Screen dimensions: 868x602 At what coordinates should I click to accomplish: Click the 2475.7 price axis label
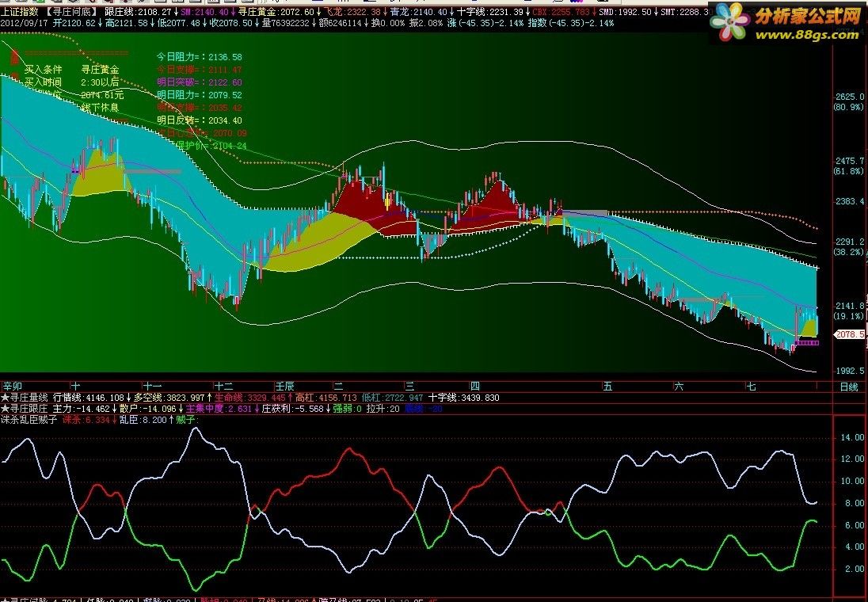(x=850, y=161)
